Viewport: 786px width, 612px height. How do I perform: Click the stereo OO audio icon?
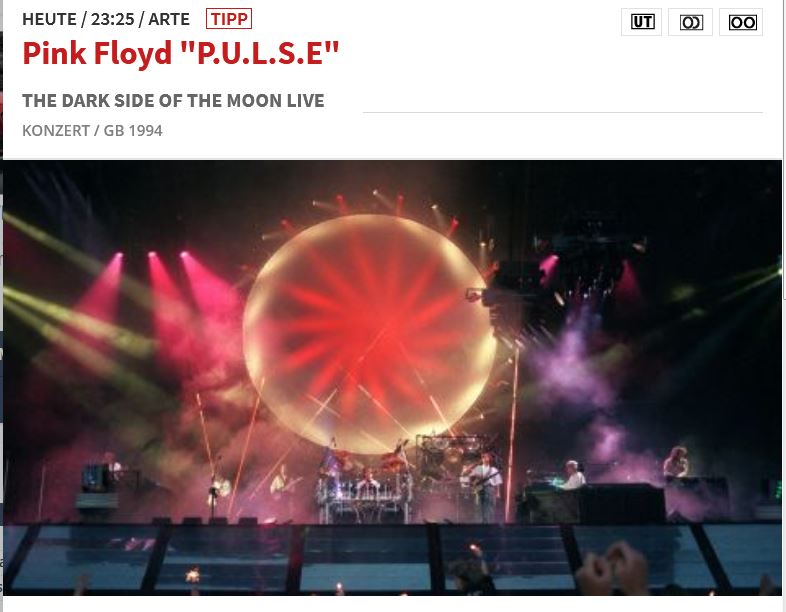coord(741,22)
